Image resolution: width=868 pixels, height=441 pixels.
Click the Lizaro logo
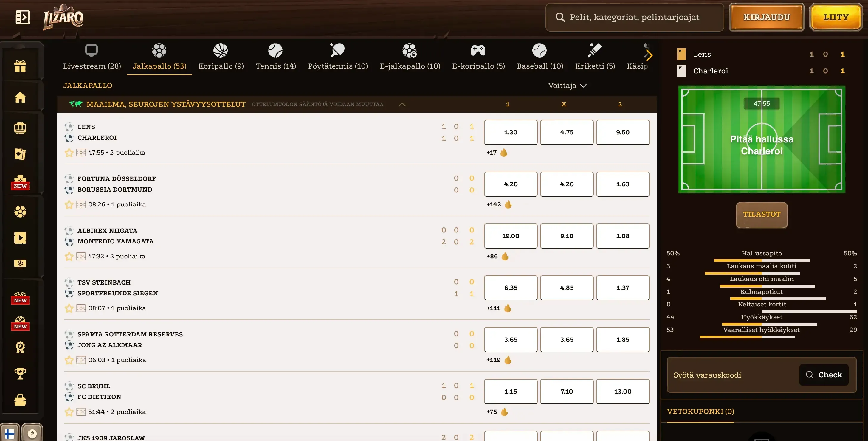click(63, 18)
